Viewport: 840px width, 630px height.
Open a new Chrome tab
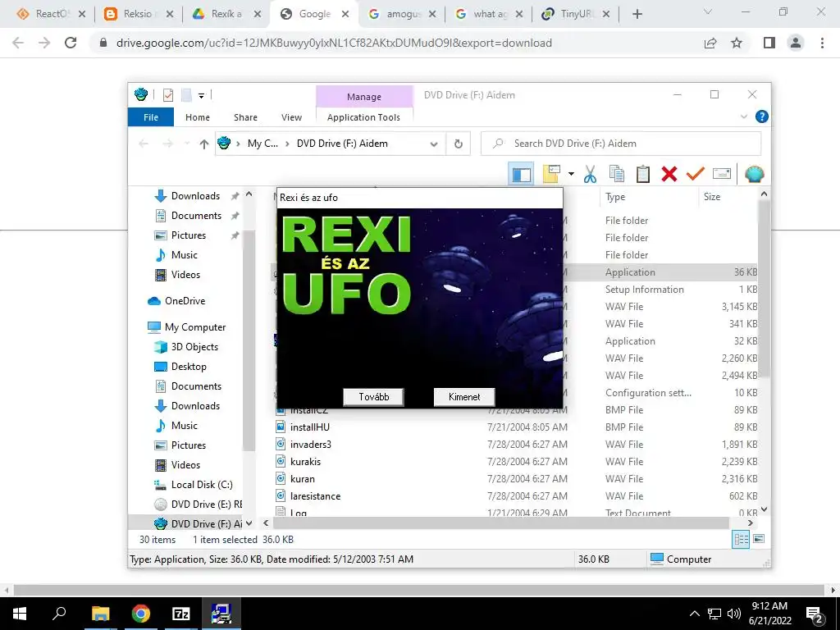pyautogui.click(x=637, y=15)
